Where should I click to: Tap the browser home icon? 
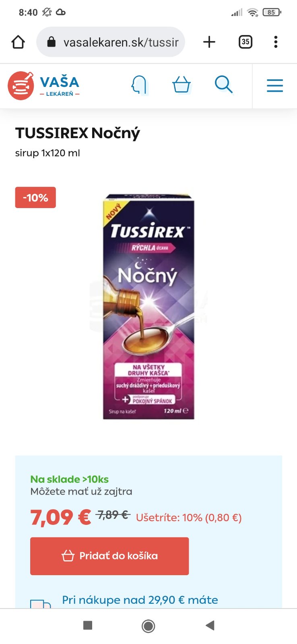coord(18,42)
